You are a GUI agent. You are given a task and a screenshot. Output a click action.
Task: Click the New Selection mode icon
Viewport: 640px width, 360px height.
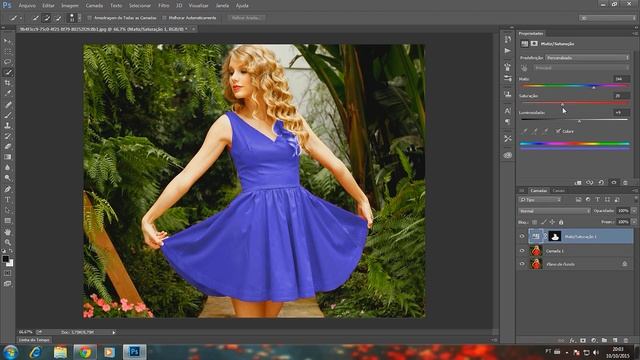pos(36,18)
